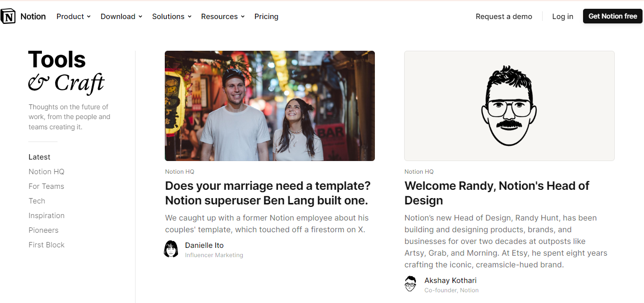Open the Tech category
644x303 pixels.
tap(37, 201)
